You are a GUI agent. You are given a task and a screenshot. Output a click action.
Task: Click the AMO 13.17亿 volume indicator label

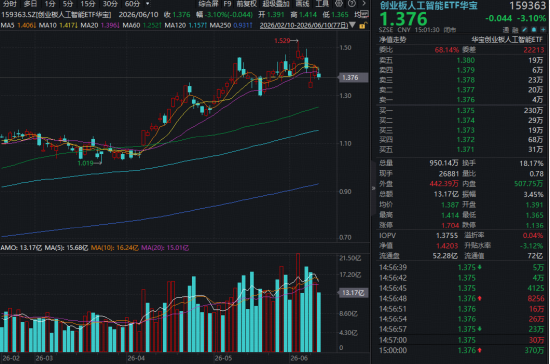click(21, 248)
